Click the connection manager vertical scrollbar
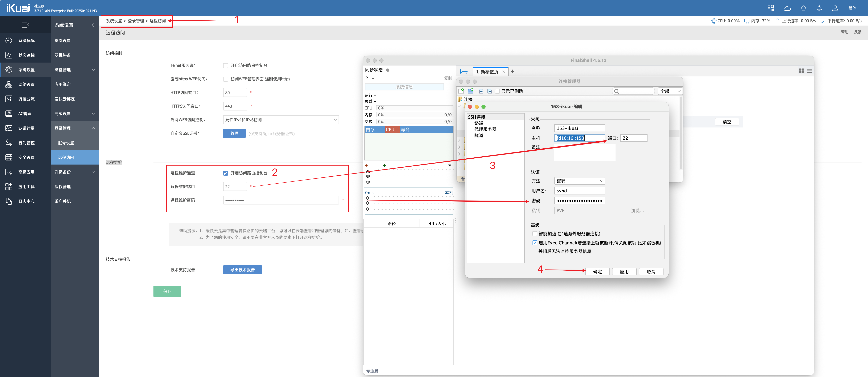Image resolution: width=868 pixels, height=377 pixels. pos(681,133)
